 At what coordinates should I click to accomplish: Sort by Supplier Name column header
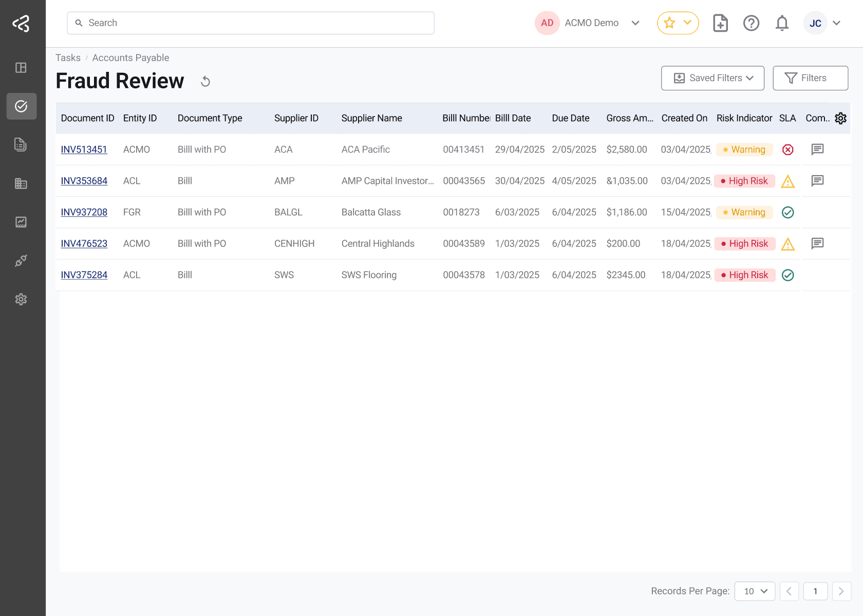371,118
